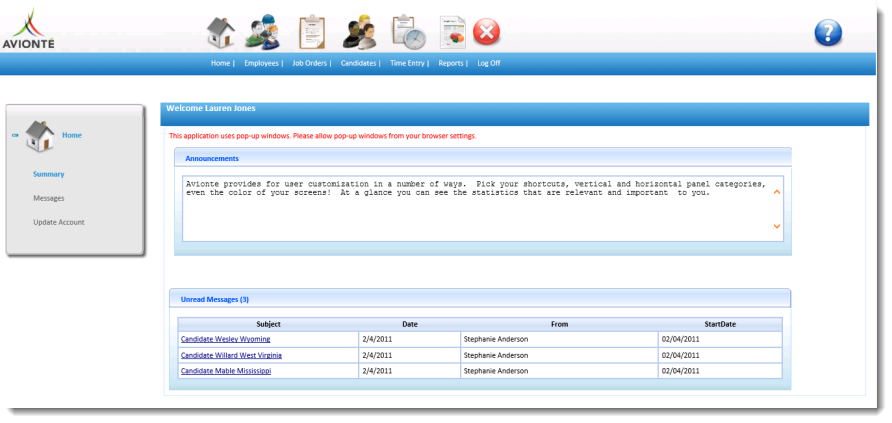The width and height of the screenshot is (892, 423).
Task: Click the Time Entry clock icon
Action: tap(407, 32)
